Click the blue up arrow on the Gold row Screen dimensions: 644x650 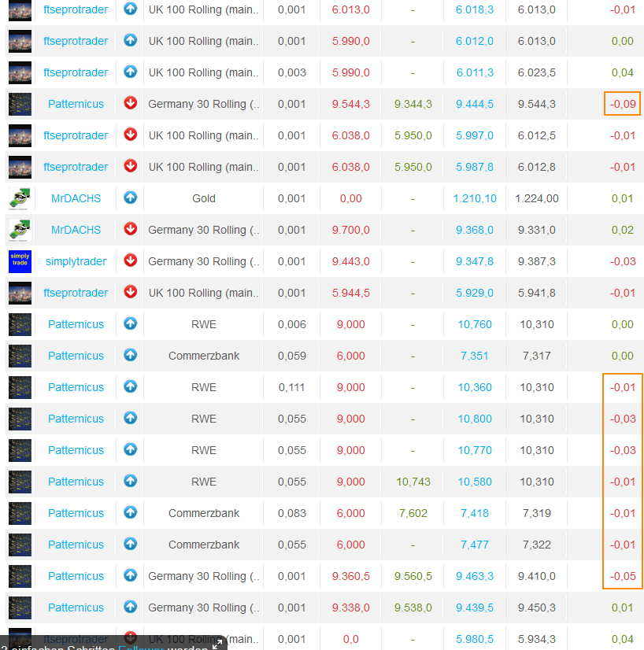coord(130,198)
